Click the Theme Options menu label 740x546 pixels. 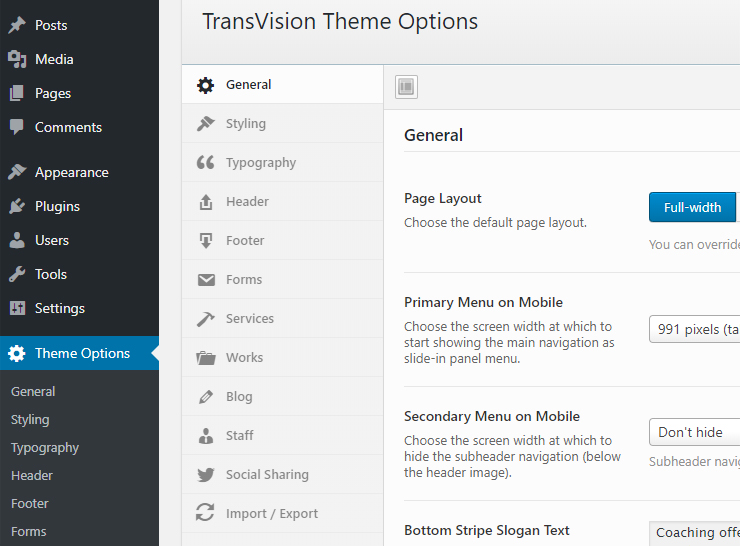pyautogui.click(x=83, y=353)
